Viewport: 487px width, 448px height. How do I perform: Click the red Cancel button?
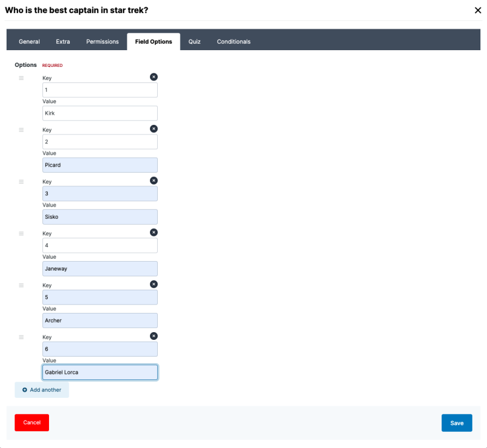point(32,422)
